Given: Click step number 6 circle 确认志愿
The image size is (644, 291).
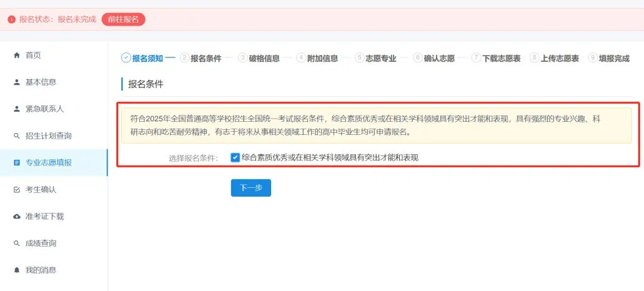Looking at the screenshot, I should tap(418, 58).
